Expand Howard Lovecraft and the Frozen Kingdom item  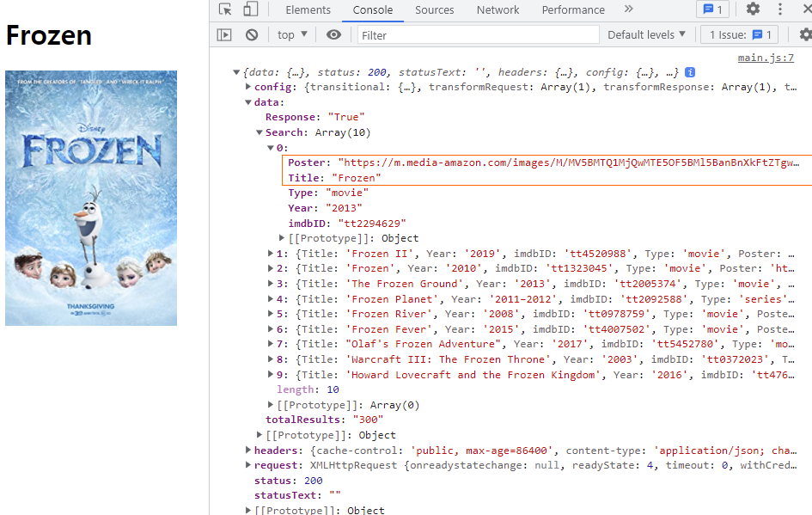pyautogui.click(x=271, y=374)
